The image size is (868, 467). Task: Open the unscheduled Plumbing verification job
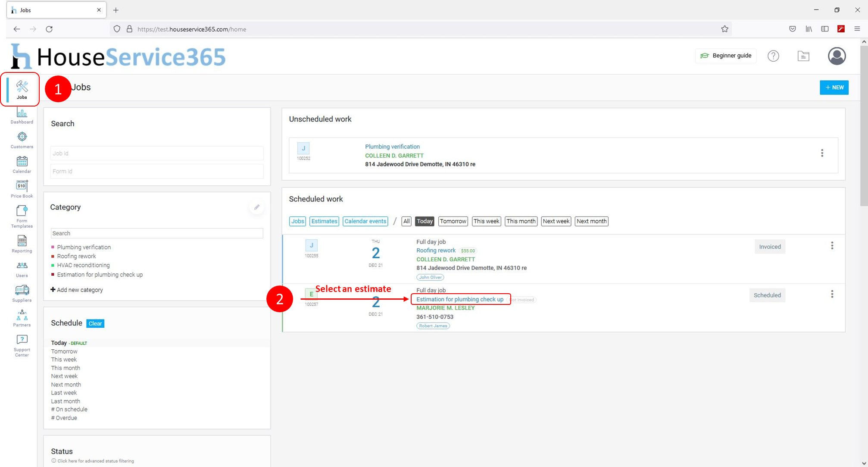(x=392, y=147)
